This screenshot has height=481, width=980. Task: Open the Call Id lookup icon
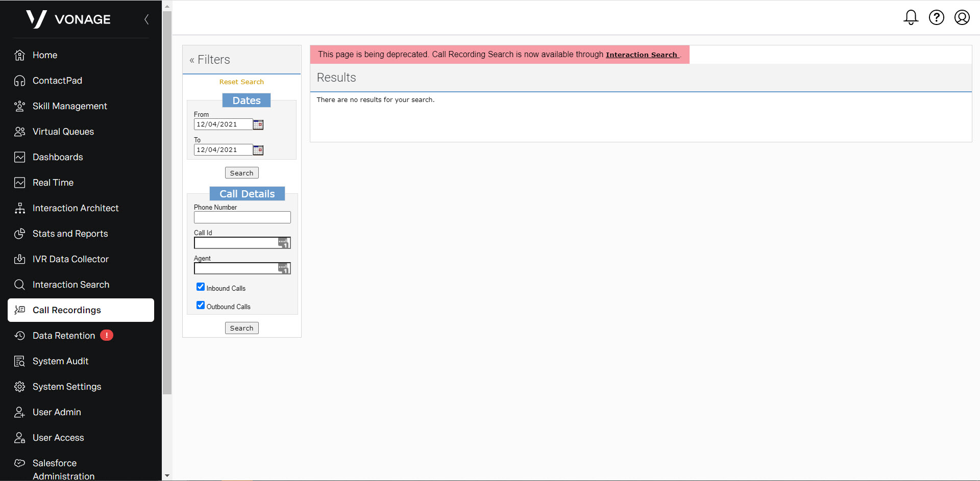[x=283, y=243]
